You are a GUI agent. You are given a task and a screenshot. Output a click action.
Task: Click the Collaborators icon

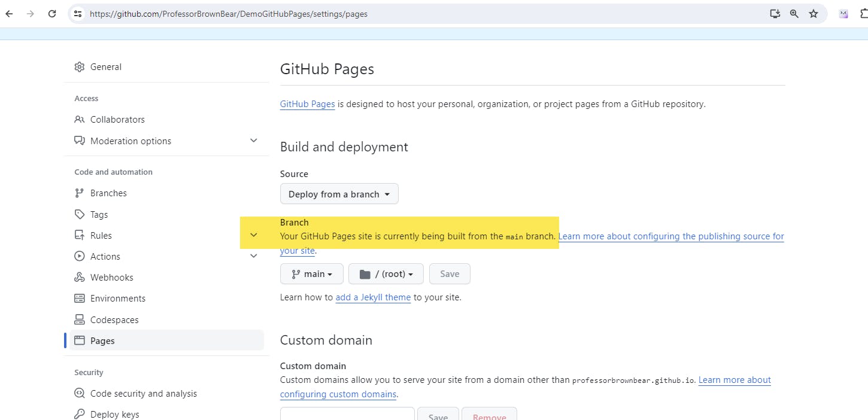(80, 119)
